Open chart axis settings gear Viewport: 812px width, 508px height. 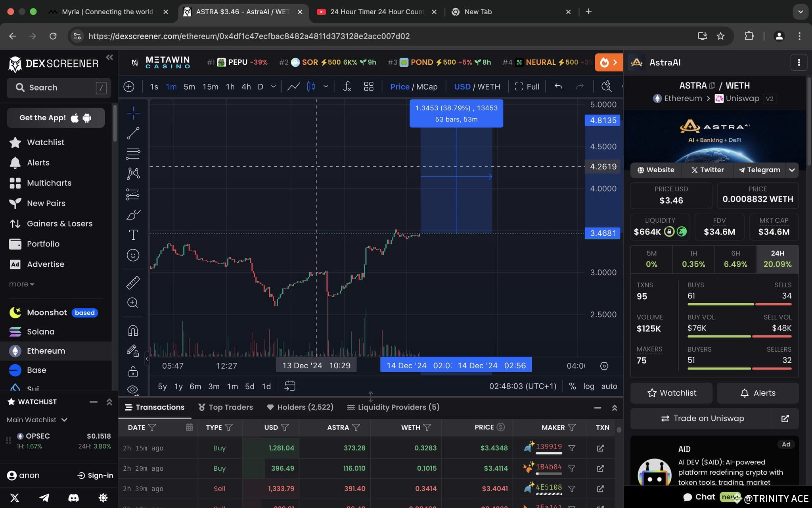(x=604, y=366)
